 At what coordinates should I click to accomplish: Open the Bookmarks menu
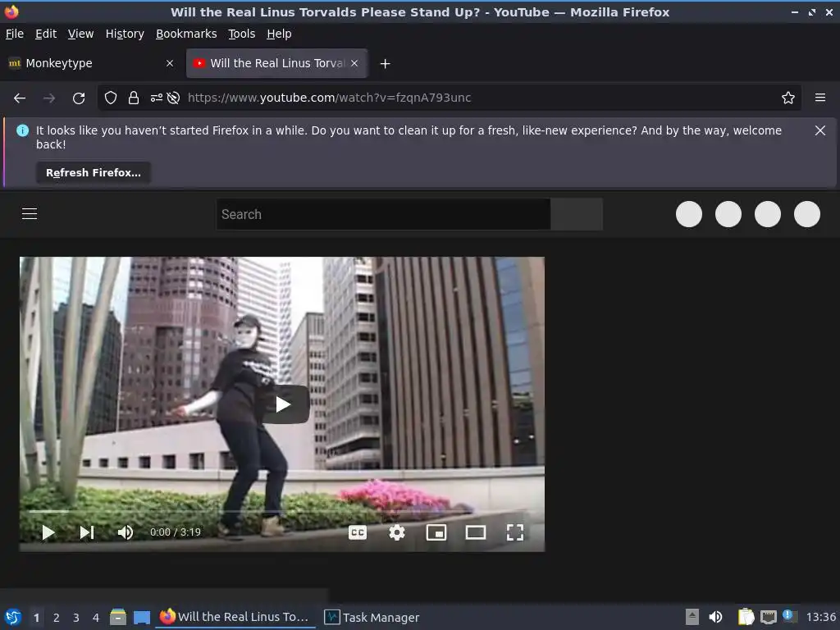pos(186,34)
